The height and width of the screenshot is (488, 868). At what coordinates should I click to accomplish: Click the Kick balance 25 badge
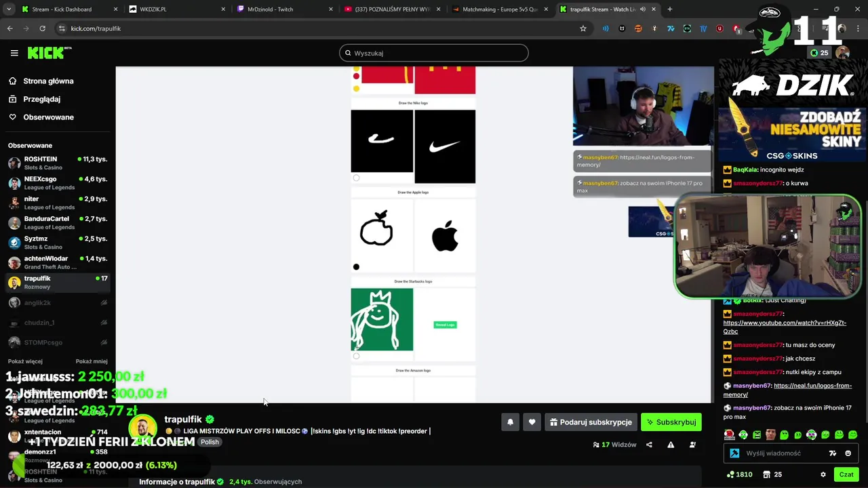tap(819, 53)
